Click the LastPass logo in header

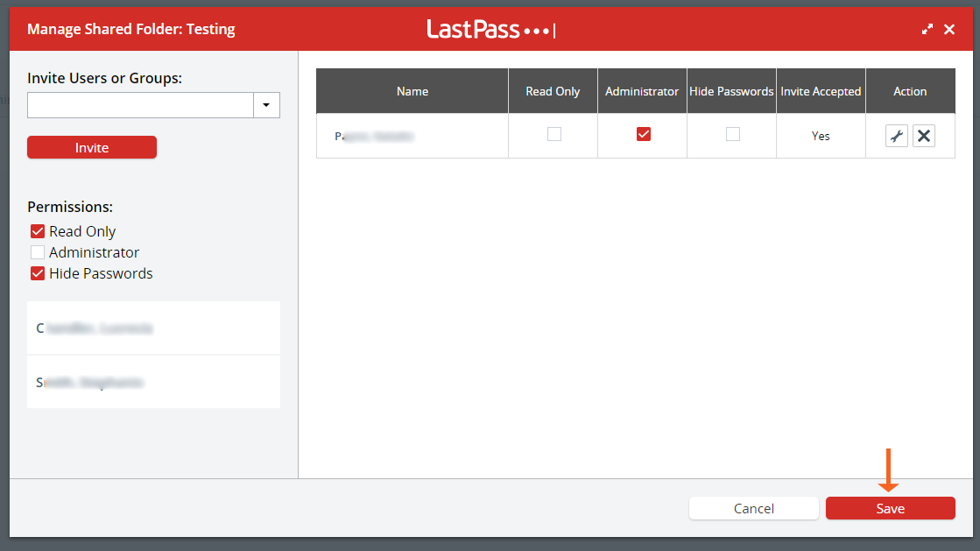[x=490, y=29]
